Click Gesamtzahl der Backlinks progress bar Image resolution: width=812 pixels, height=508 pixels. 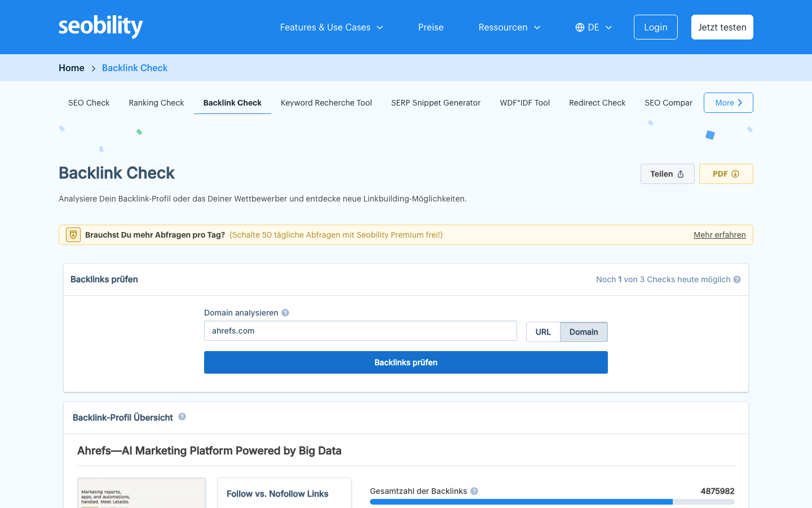(x=552, y=502)
